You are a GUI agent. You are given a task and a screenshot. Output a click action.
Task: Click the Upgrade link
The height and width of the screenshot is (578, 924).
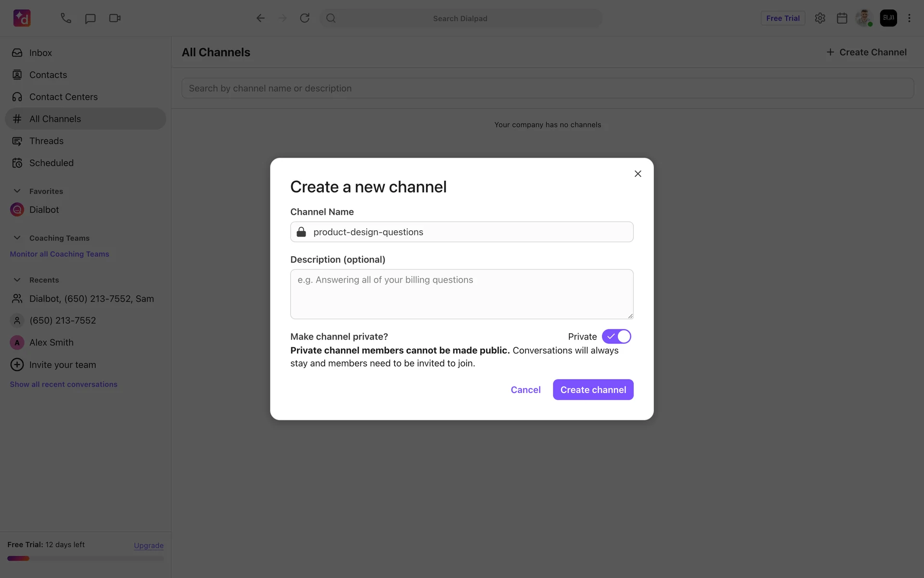tap(148, 545)
